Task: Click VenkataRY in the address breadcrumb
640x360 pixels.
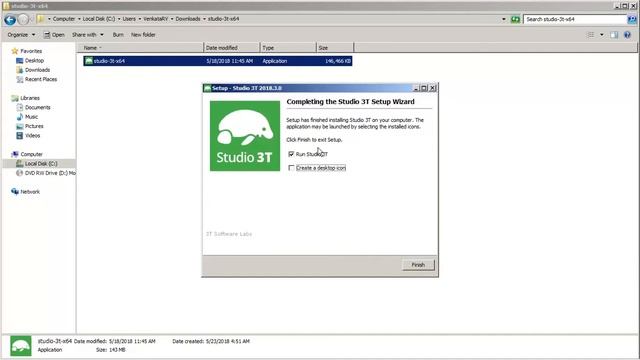Action: (x=156, y=19)
